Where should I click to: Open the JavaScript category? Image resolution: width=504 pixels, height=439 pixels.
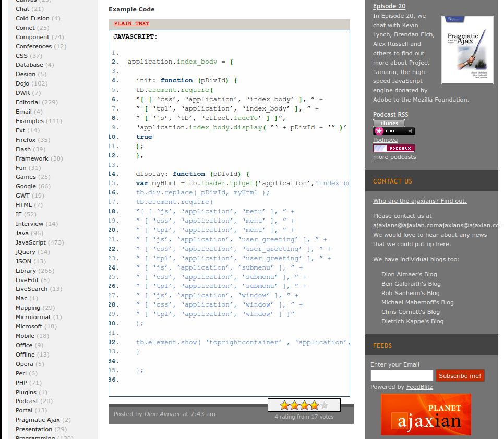(x=31, y=242)
